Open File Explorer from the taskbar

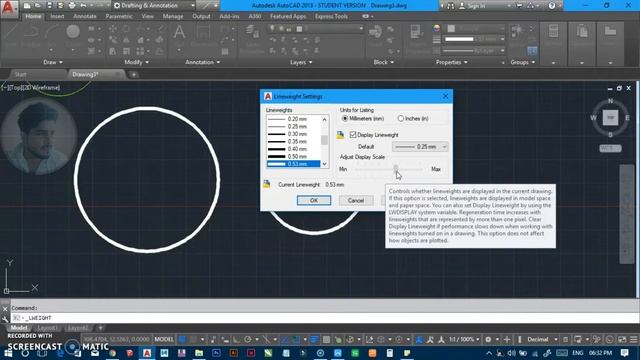coord(199,353)
